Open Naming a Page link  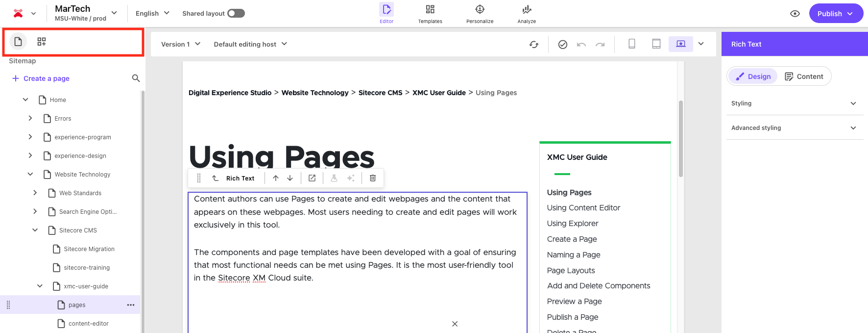coord(574,255)
